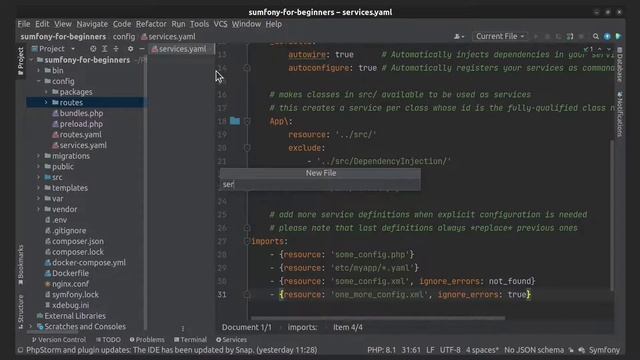This screenshot has height=360, width=640.
Task: Click the Run button next to Current File
Action: tap(536, 36)
